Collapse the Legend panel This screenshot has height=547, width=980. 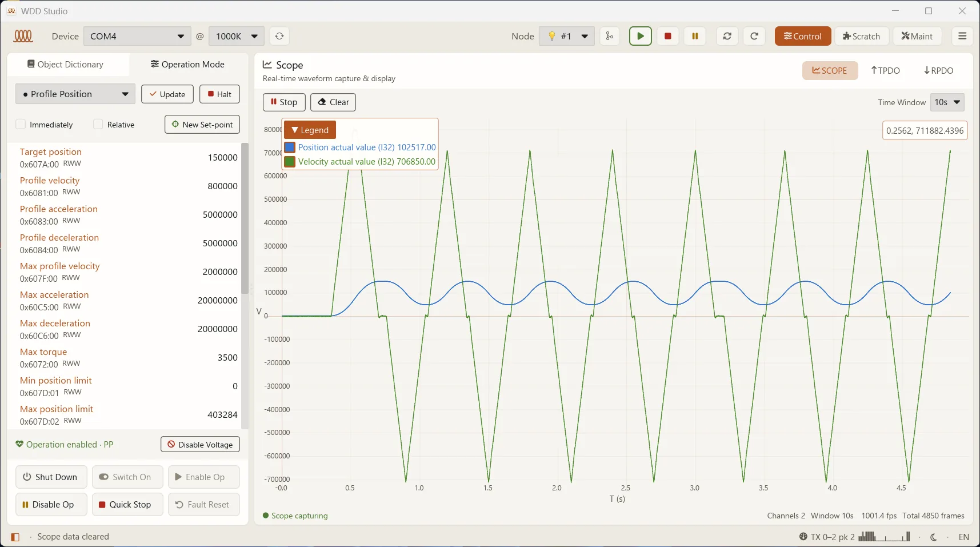point(310,130)
